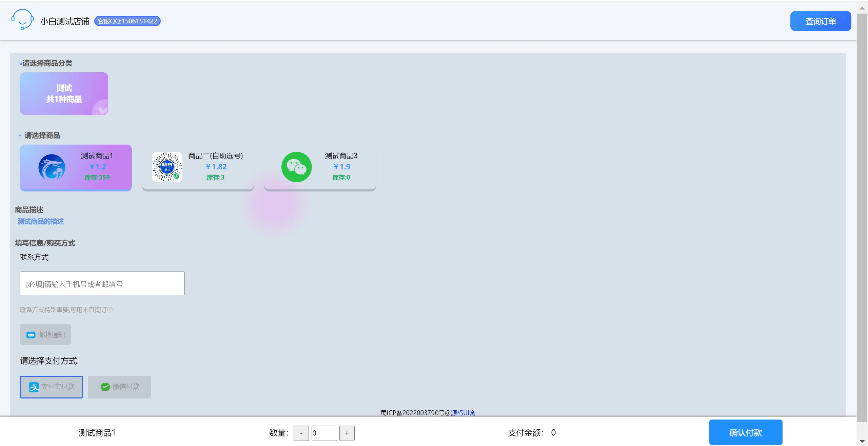
Task: Click the WeChat icon of 测试商品3
Action: 297,167
